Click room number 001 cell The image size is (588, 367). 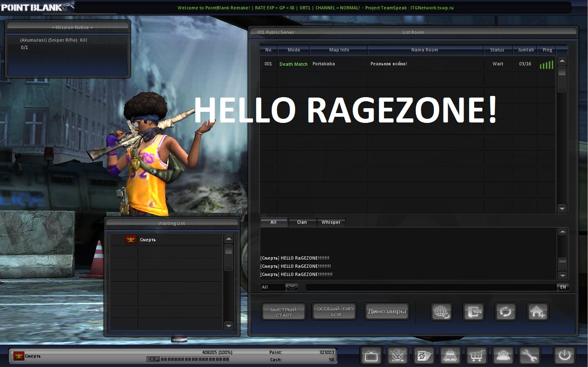[268, 64]
